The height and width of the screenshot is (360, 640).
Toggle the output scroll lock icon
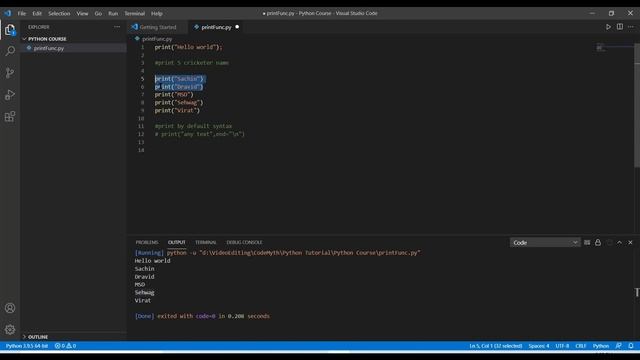tap(598, 242)
